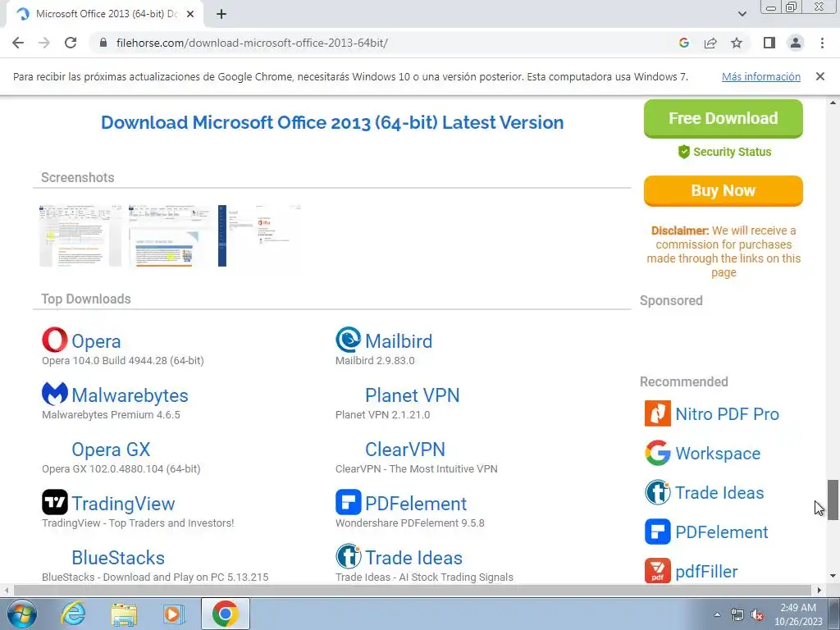Click the Download Microsoft Office 2013 heading

click(x=332, y=123)
